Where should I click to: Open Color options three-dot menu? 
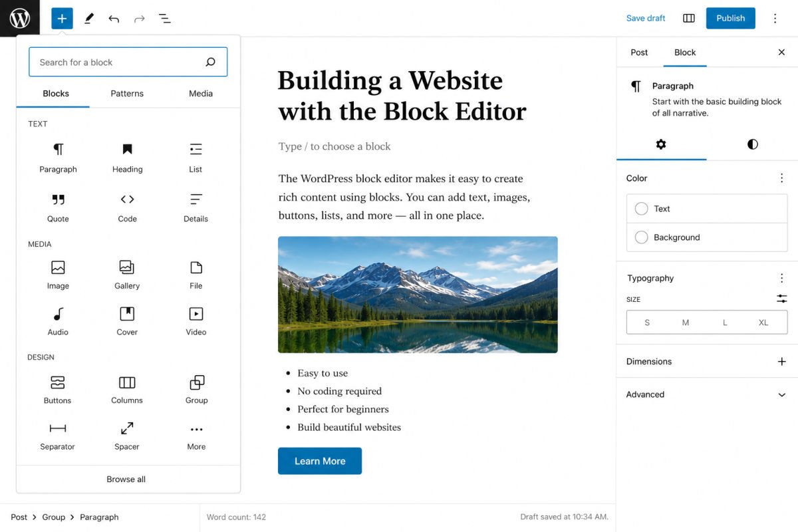coord(782,178)
